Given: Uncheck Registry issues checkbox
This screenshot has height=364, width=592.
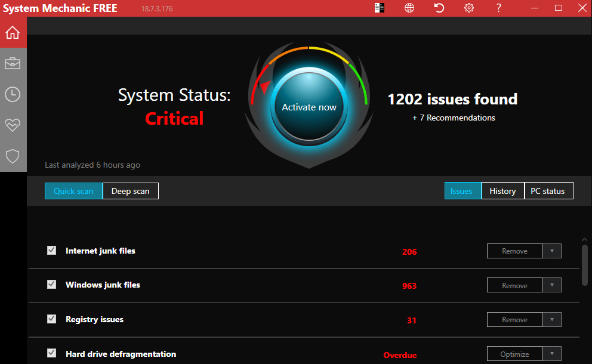Looking at the screenshot, I should 52,319.
